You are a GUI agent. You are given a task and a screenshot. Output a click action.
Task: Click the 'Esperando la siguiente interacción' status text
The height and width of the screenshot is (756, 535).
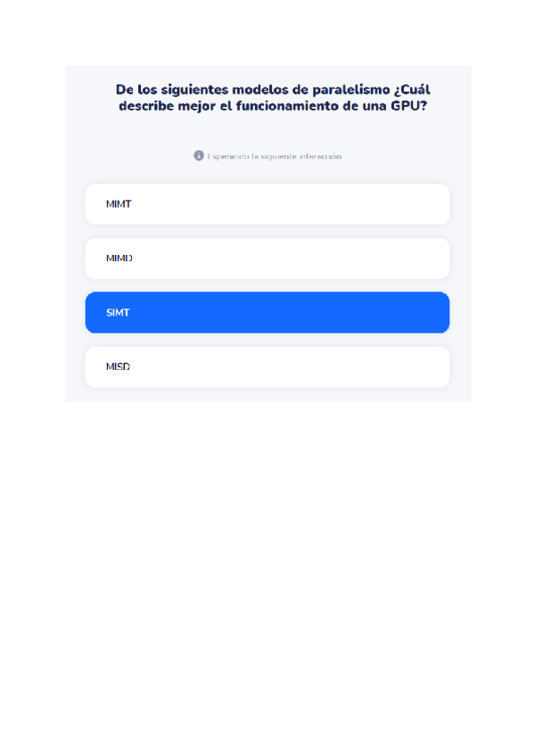coord(275,156)
